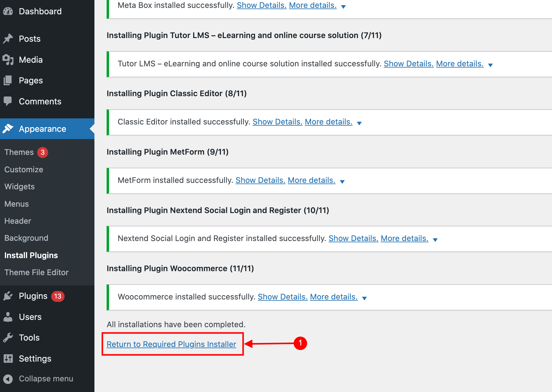
Task: Expand Nextend Social Login details arrow
Action: click(435, 240)
